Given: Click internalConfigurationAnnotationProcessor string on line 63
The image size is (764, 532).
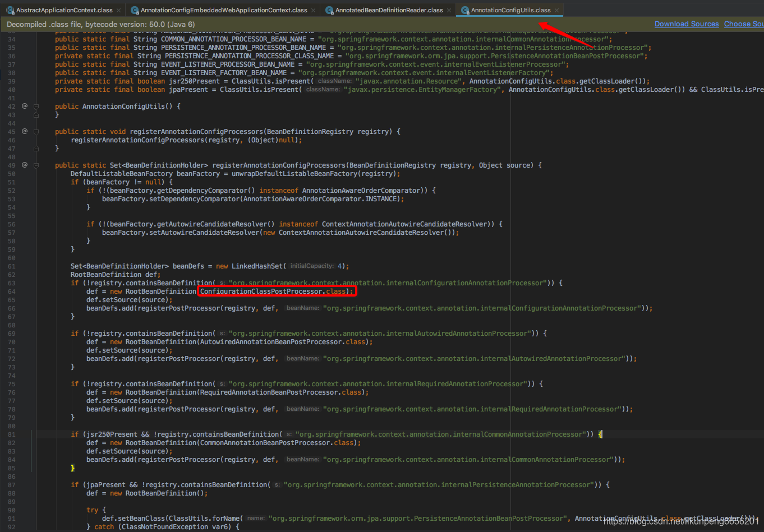Looking at the screenshot, I should tap(387, 283).
